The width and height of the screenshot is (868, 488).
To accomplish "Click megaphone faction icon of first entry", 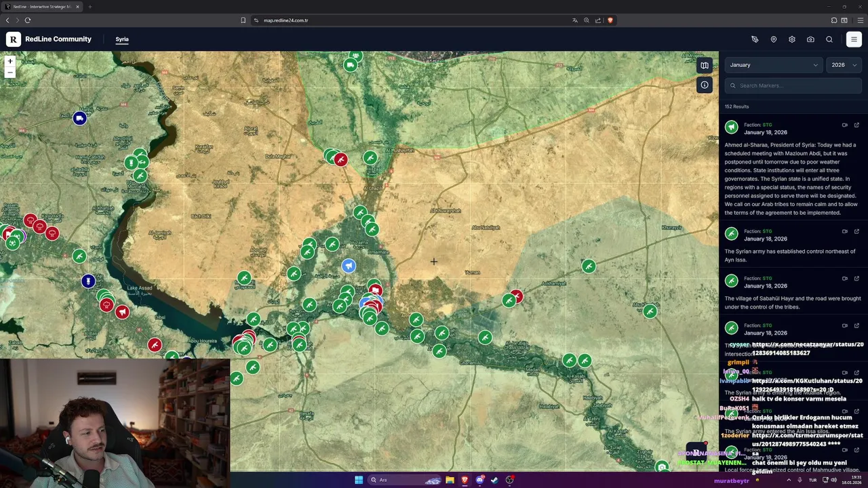I will pyautogui.click(x=732, y=127).
